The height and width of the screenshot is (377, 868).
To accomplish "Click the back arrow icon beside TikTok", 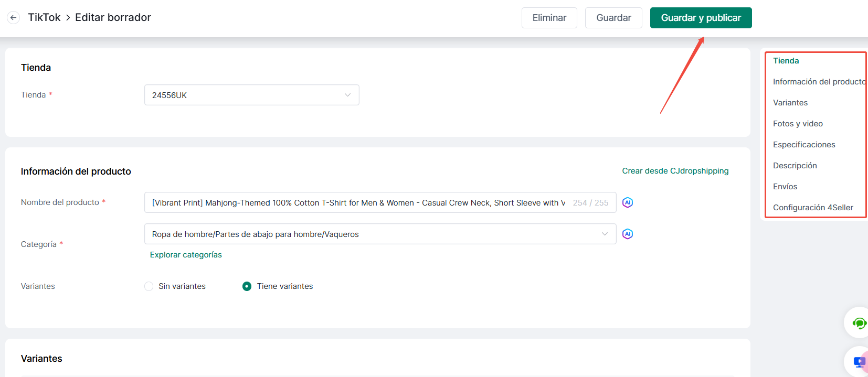I will (x=14, y=17).
